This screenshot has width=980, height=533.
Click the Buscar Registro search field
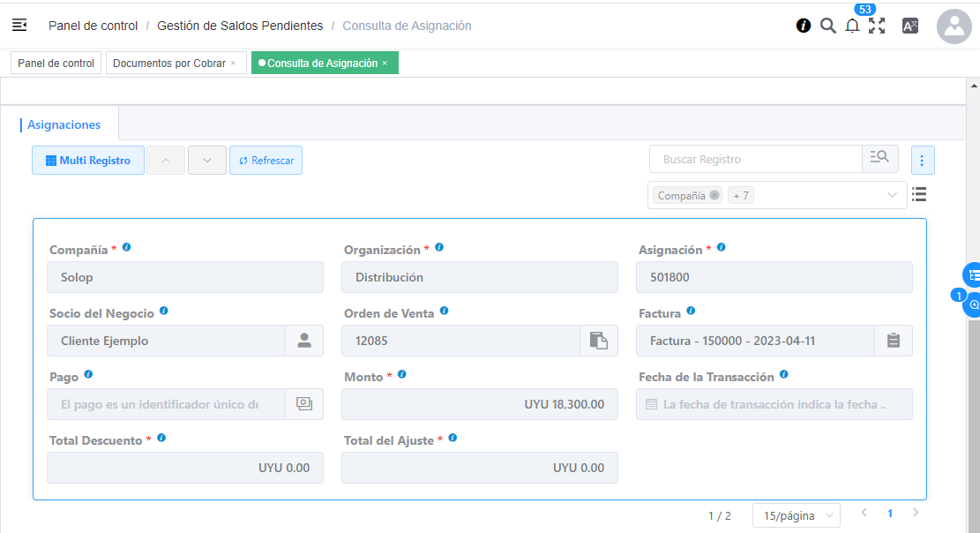[x=755, y=160]
